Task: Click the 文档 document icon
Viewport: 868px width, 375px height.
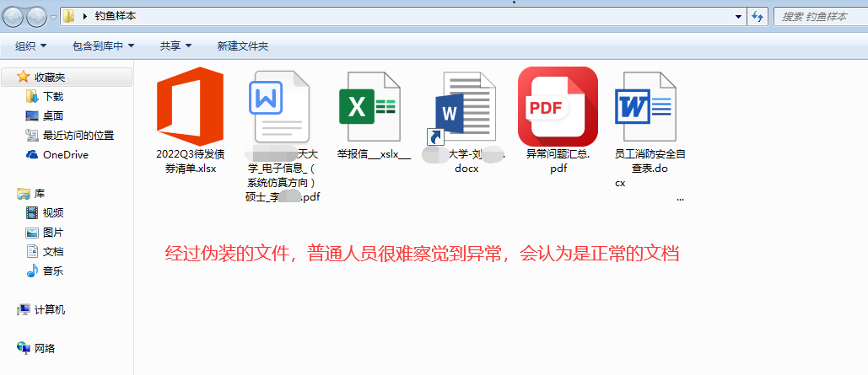Action: pos(31,252)
